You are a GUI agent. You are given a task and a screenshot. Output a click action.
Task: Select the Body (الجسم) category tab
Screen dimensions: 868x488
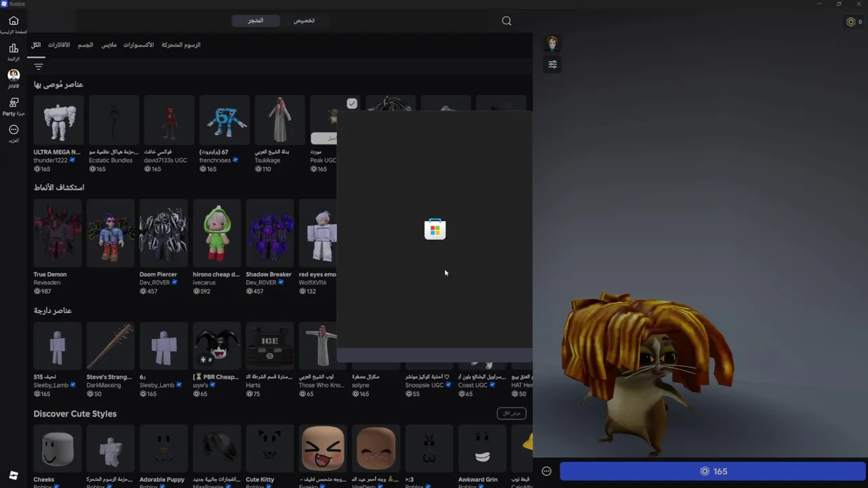click(85, 45)
